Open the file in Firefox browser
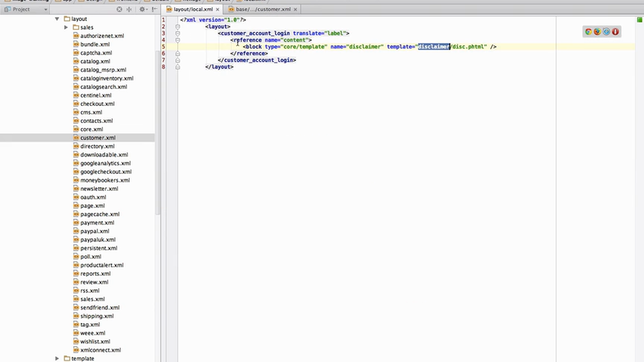The image size is (644, 362). [597, 31]
